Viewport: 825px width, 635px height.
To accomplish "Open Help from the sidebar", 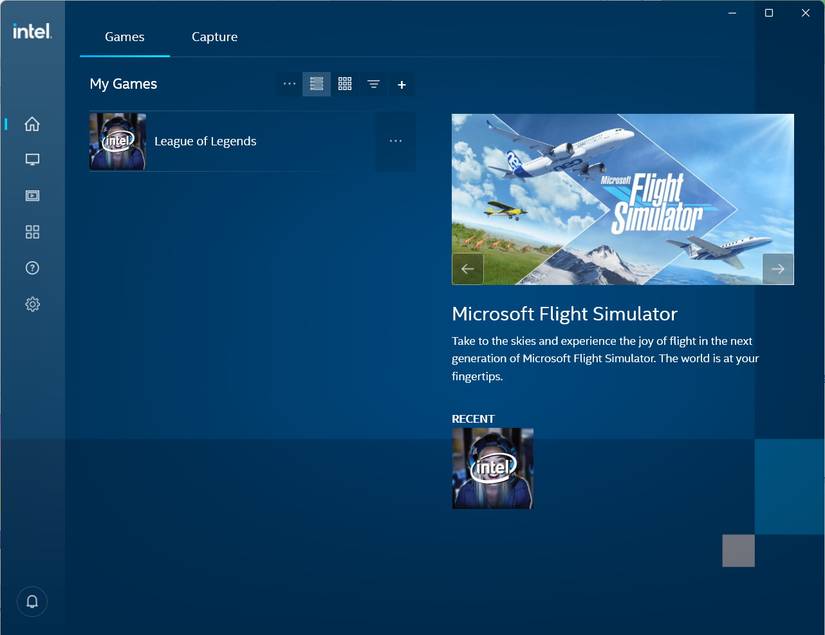I will tap(32, 267).
